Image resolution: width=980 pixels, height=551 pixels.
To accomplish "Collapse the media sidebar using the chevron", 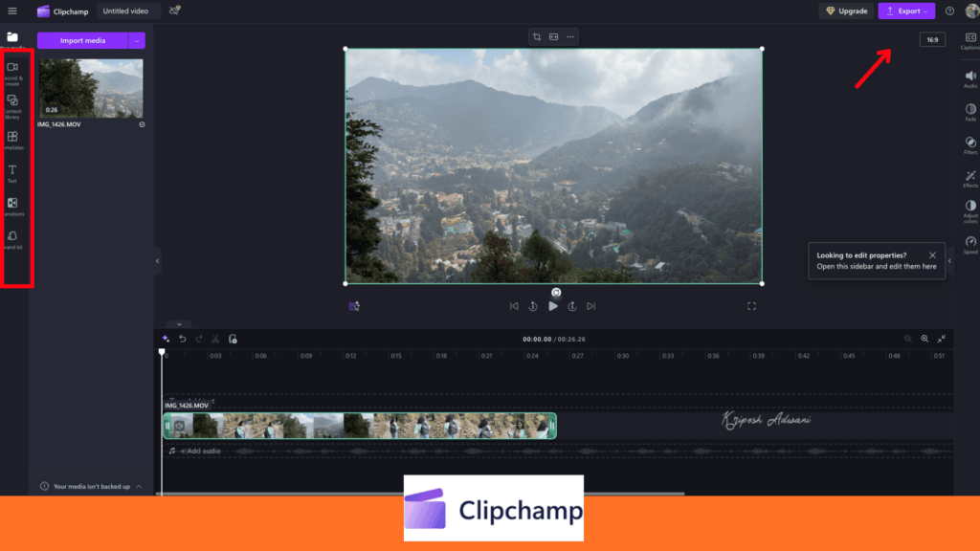I will (157, 259).
